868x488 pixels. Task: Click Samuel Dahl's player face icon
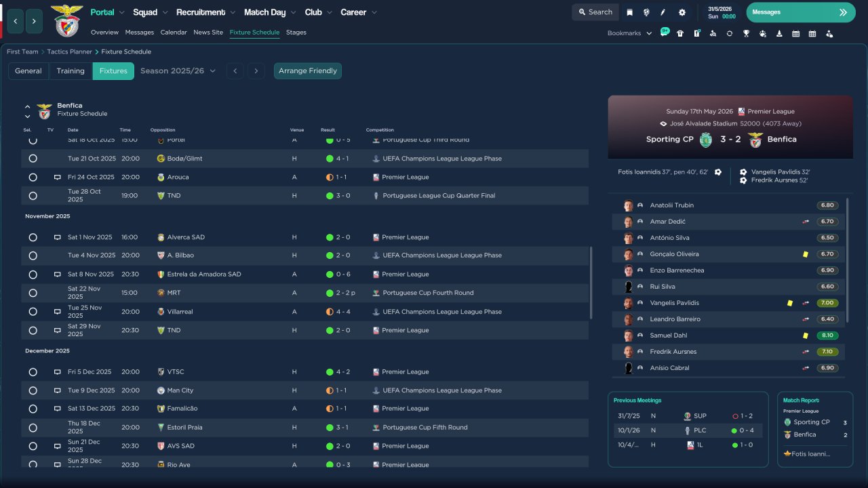tap(629, 335)
